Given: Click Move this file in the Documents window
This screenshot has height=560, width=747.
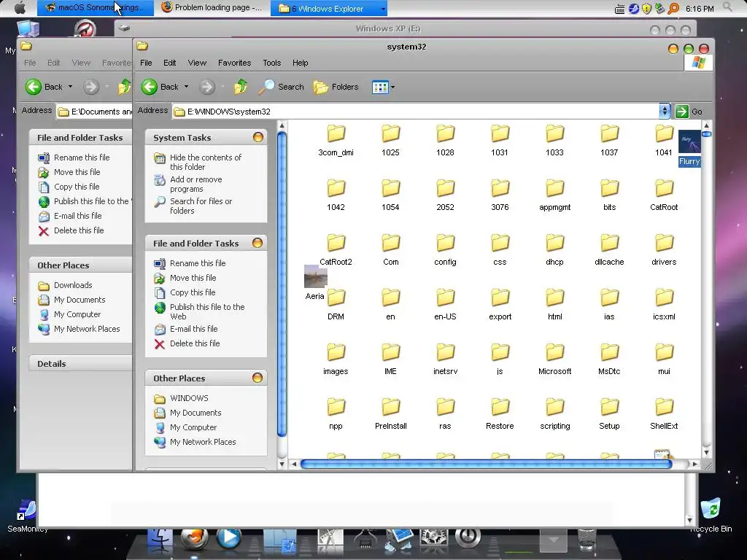Looking at the screenshot, I should pyautogui.click(x=77, y=172).
